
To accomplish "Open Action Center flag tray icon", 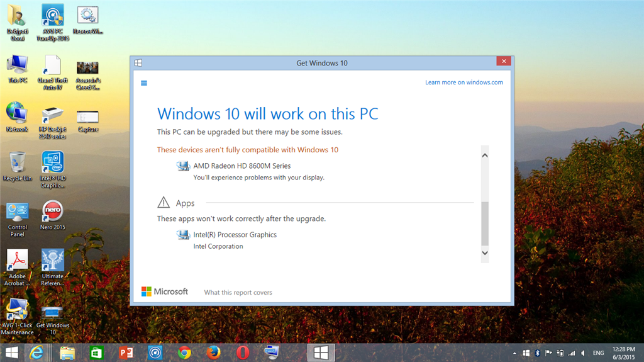I will click(548, 353).
